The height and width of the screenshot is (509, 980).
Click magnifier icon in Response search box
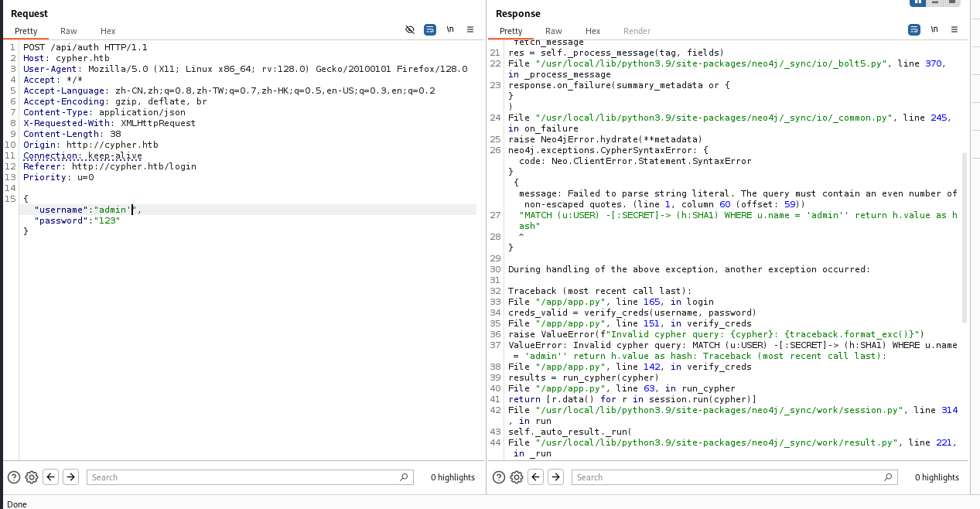click(x=889, y=477)
